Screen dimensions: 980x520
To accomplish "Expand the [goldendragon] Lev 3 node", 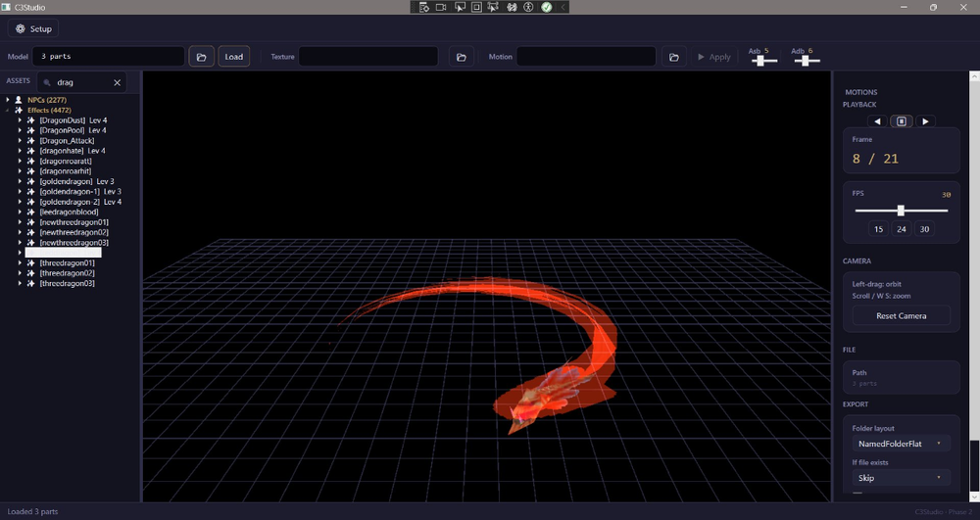I will 20,181.
